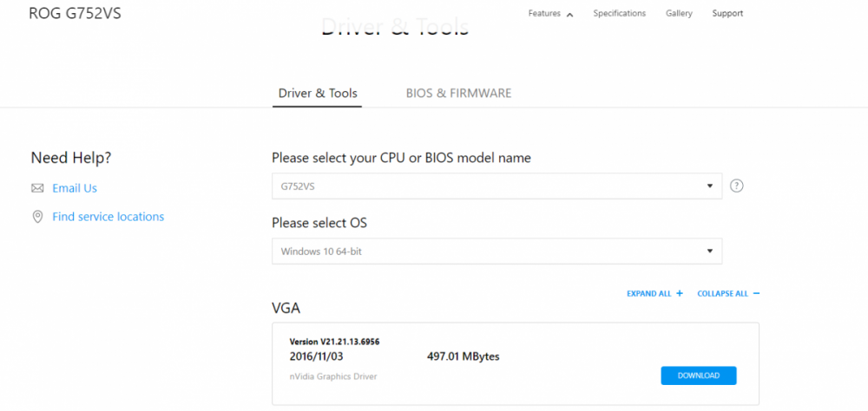Click the nVidia Graphics Driver description

click(x=333, y=376)
